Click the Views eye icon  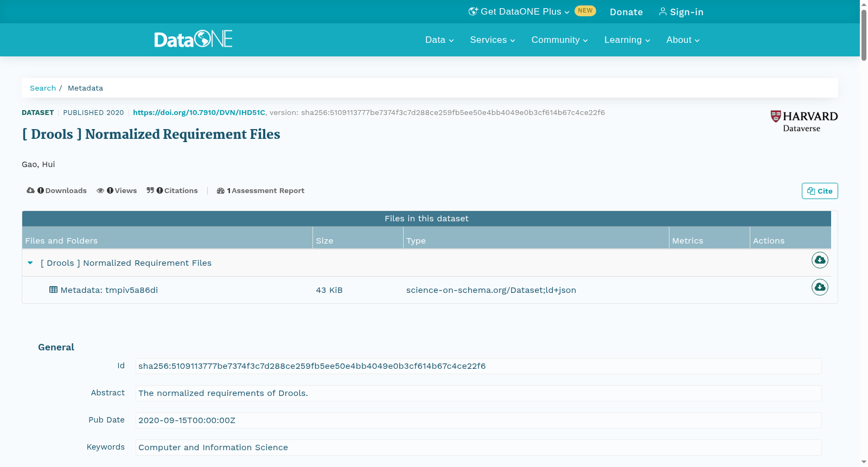(100, 190)
